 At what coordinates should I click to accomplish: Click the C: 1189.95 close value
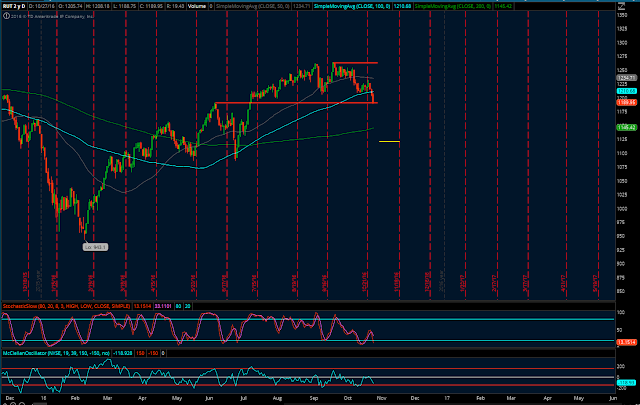[151, 7]
